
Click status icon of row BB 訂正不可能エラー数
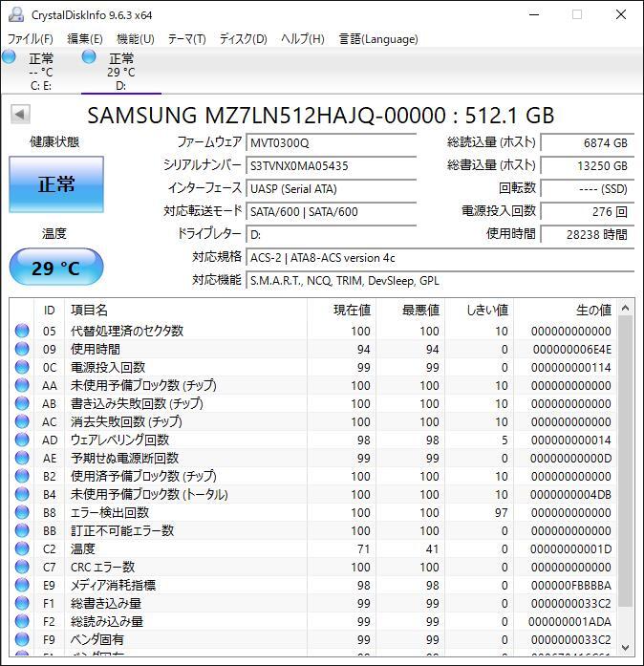click(22, 530)
